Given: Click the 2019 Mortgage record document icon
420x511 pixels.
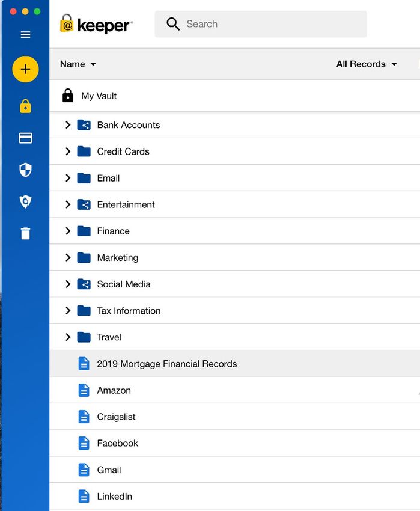Looking at the screenshot, I should 84,363.
